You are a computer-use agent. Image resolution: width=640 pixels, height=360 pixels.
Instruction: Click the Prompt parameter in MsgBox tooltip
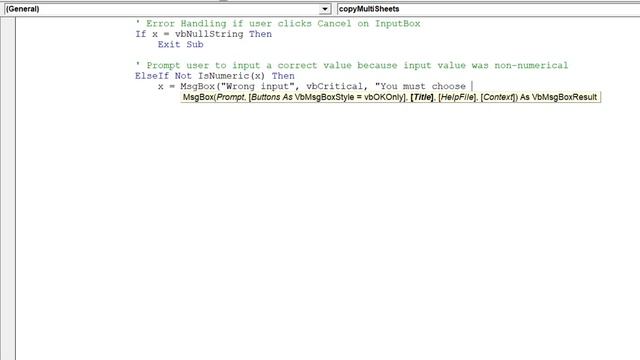coord(230,97)
